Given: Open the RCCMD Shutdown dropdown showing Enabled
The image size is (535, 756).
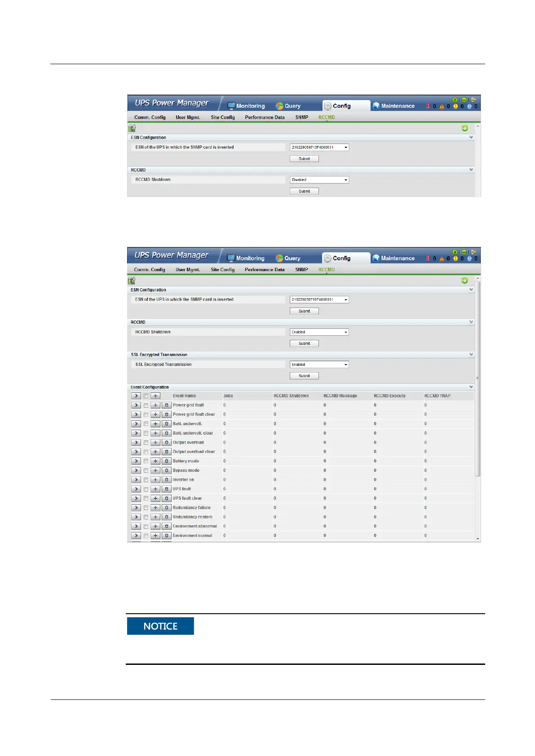Looking at the screenshot, I should pos(319,332).
